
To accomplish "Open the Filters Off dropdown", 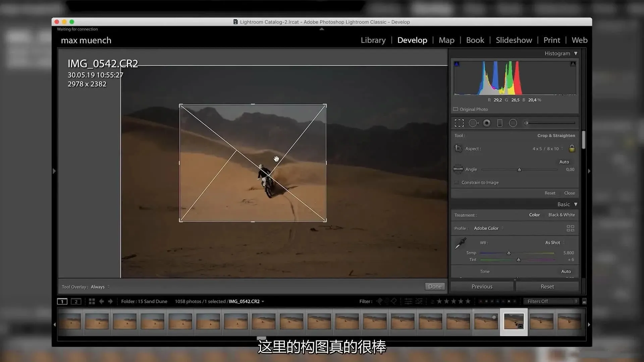I will [x=551, y=301].
